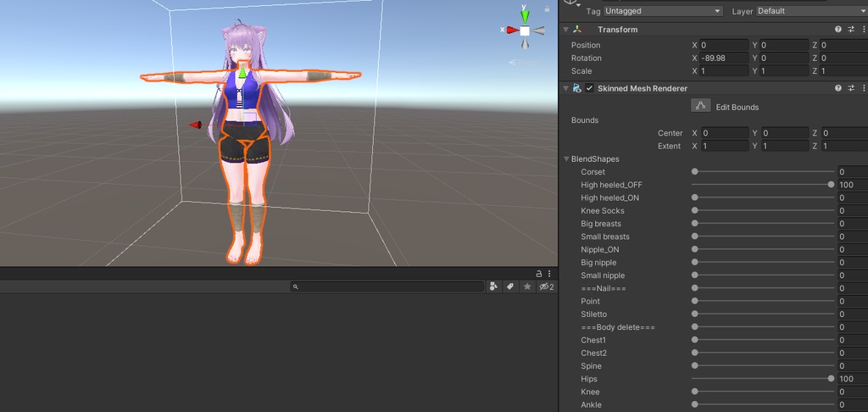Screen dimensions: 868x412
Task: Click the Knee Socks slider
Action: [x=763, y=210]
